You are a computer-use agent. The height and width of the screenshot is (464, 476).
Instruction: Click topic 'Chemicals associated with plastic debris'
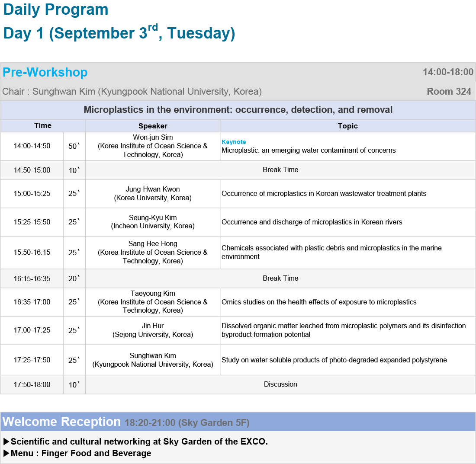(x=331, y=252)
